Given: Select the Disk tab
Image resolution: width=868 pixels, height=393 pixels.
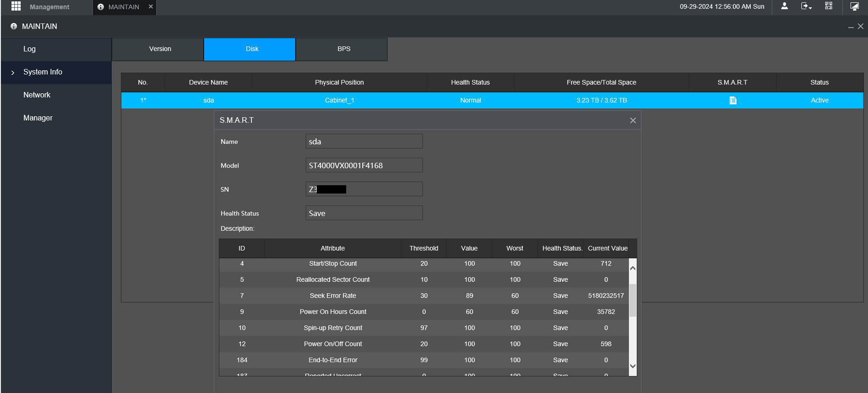Looking at the screenshot, I should (250, 49).
